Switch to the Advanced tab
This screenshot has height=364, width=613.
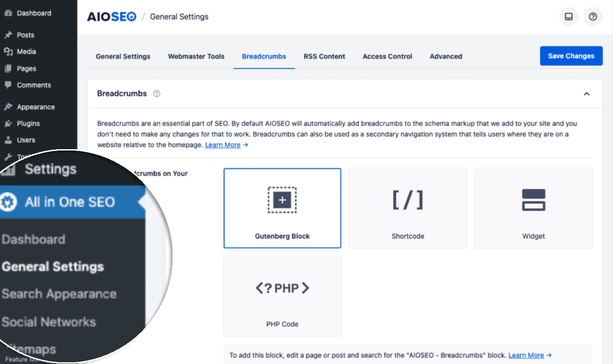(x=446, y=56)
